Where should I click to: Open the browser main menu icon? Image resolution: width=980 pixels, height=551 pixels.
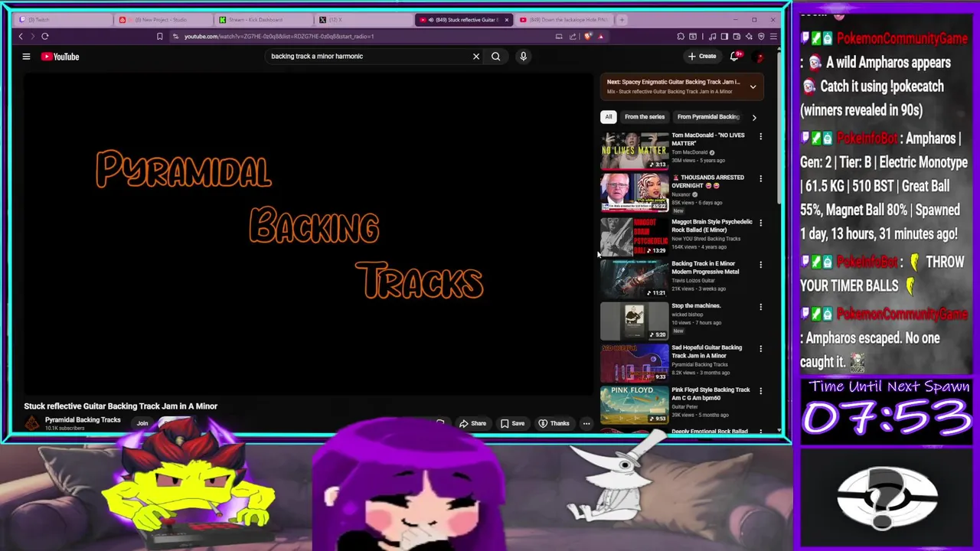(x=773, y=36)
